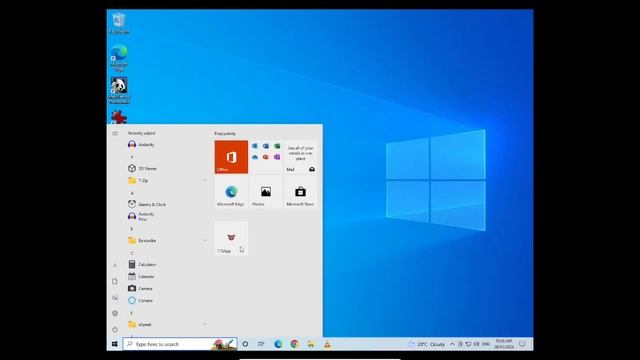640x360 pixels.
Task: Expand the eSpeak folder
Action: pyautogui.click(x=167, y=324)
